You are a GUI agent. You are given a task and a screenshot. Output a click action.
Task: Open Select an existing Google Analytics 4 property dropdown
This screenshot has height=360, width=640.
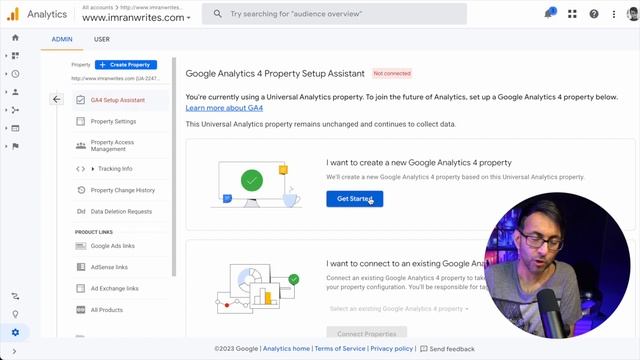(399, 309)
